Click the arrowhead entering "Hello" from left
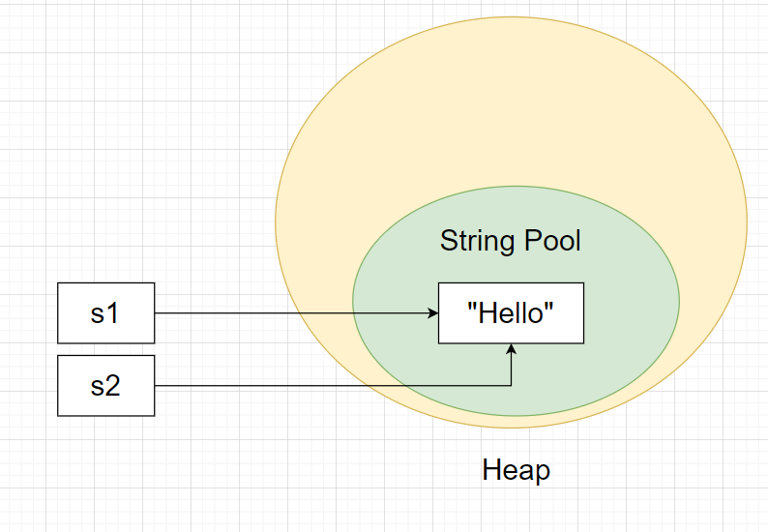768x532 pixels. point(432,313)
